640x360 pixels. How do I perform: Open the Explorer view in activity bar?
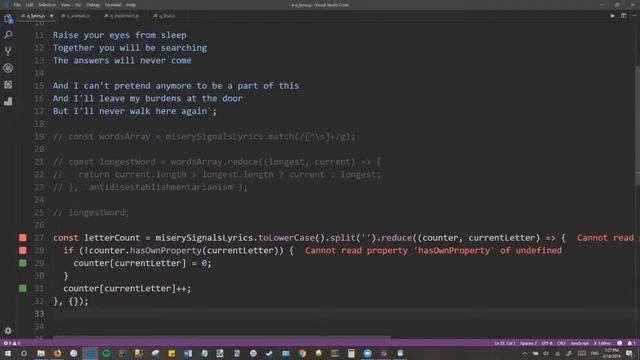pyautogui.click(x=8, y=18)
